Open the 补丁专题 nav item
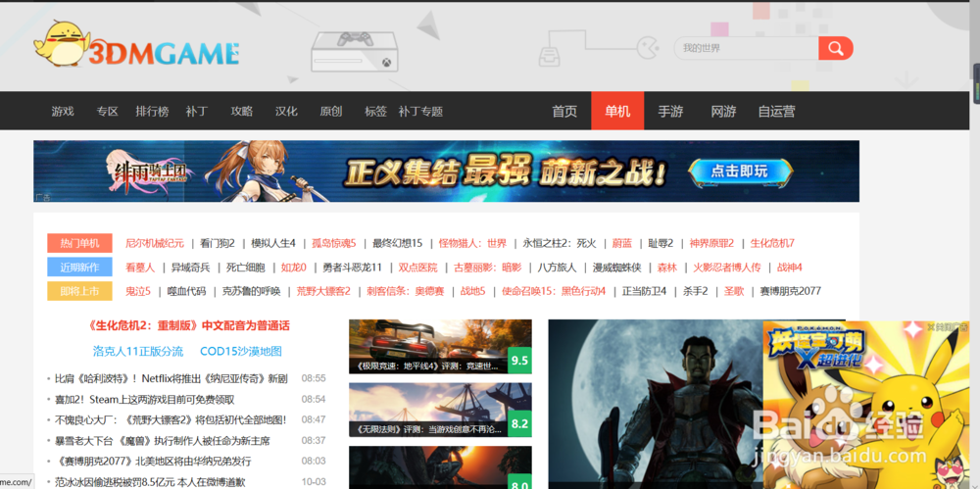Image resolution: width=980 pixels, height=489 pixels. [x=420, y=112]
